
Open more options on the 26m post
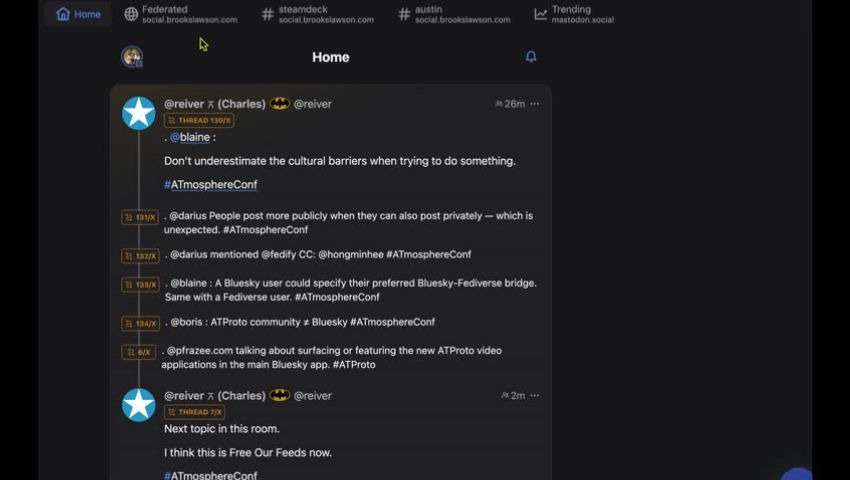(x=535, y=104)
